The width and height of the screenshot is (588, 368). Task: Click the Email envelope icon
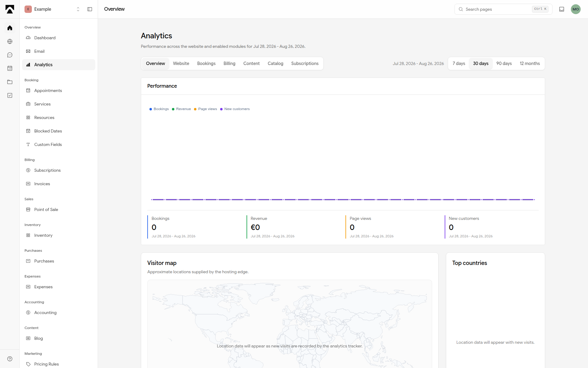click(28, 51)
